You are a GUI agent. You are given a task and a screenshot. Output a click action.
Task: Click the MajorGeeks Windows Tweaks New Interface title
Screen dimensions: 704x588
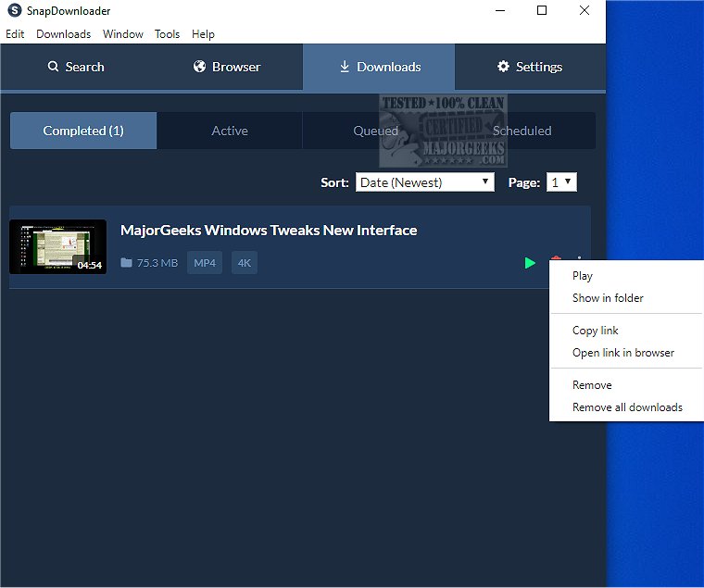coord(269,231)
